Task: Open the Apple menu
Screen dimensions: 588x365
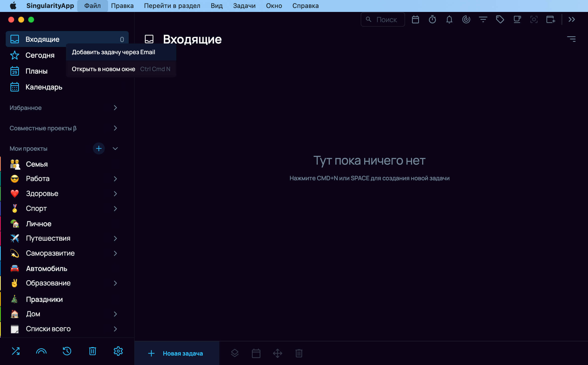Action: pos(13,6)
